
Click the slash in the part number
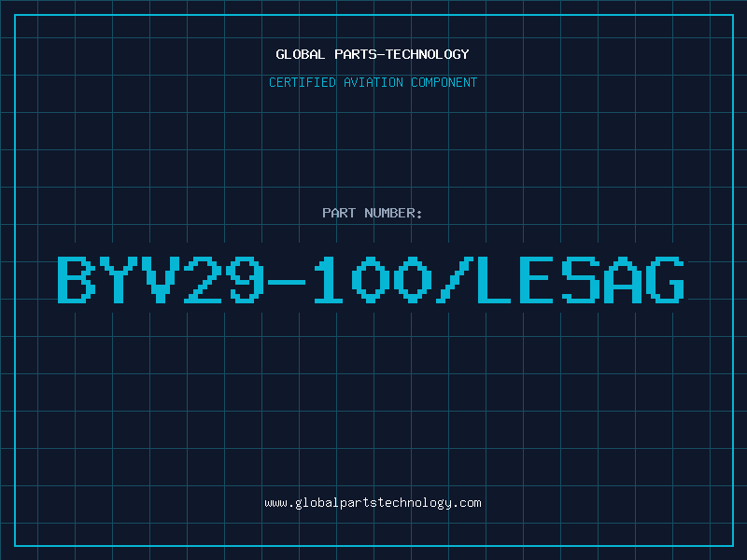455,280
